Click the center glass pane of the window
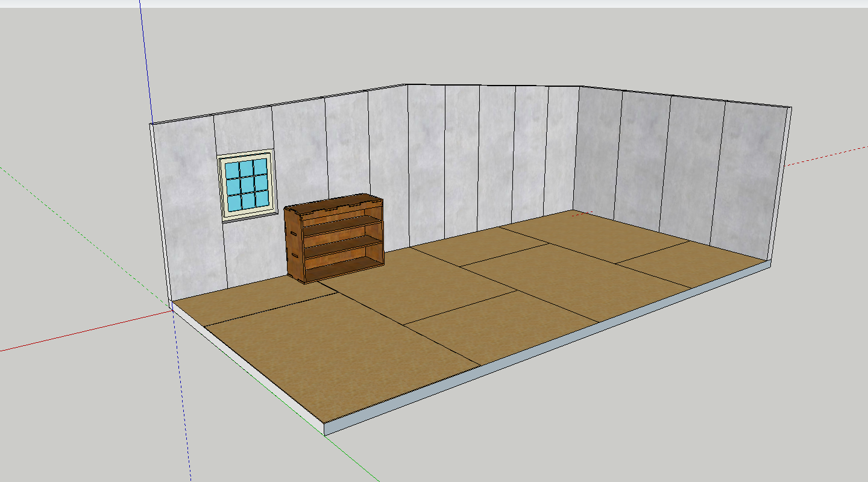The height and width of the screenshot is (482, 868). pyautogui.click(x=246, y=184)
